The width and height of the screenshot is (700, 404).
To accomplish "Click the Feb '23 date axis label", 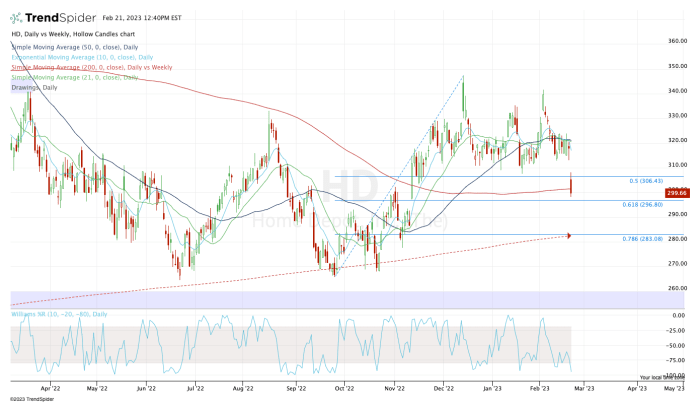I will click(x=540, y=388).
